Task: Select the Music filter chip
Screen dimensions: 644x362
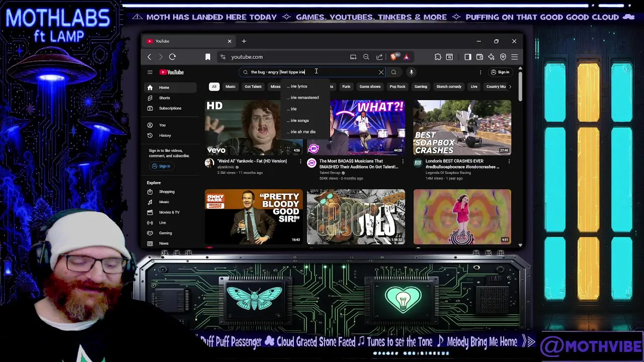Action: 230,86
